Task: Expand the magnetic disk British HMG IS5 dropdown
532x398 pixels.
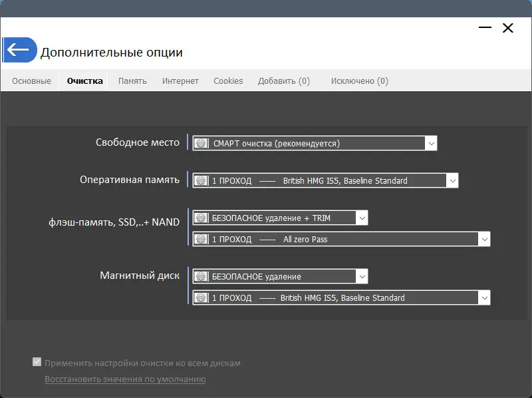Action: pos(484,298)
